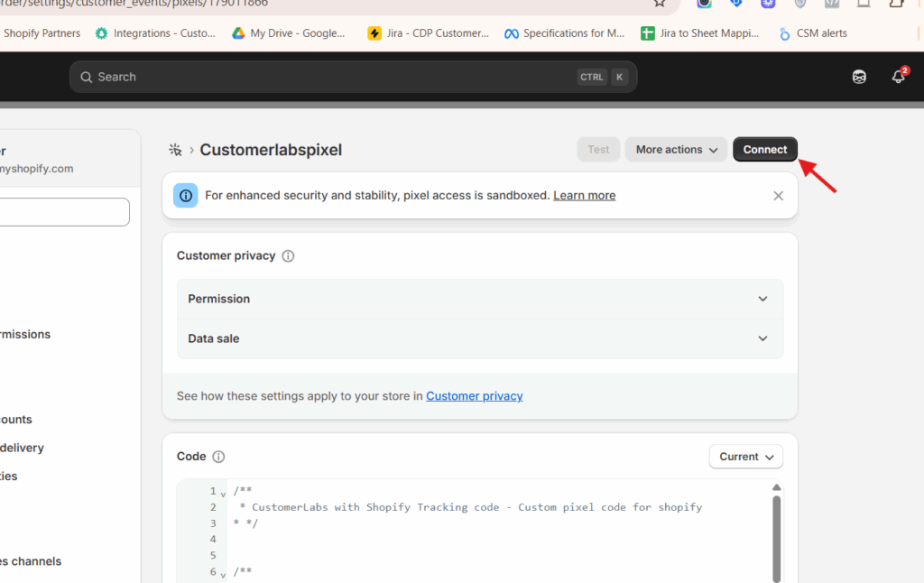924x583 pixels.
Task: Click the blue info icon in the sandbox banner
Action: tap(186, 196)
